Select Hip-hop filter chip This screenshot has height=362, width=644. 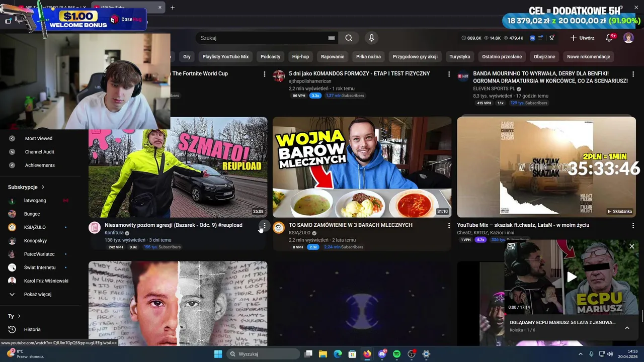tap(300, 57)
